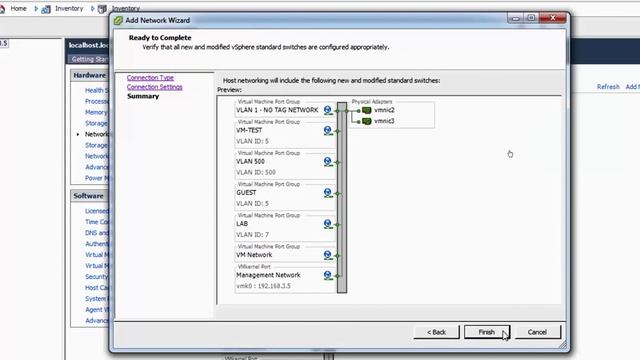Open Authentication Services in the Software panel
The image size is (640, 360).
[97, 244]
